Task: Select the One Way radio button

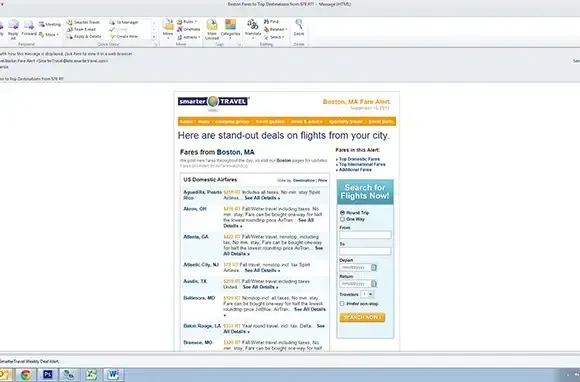Action: pos(342,219)
